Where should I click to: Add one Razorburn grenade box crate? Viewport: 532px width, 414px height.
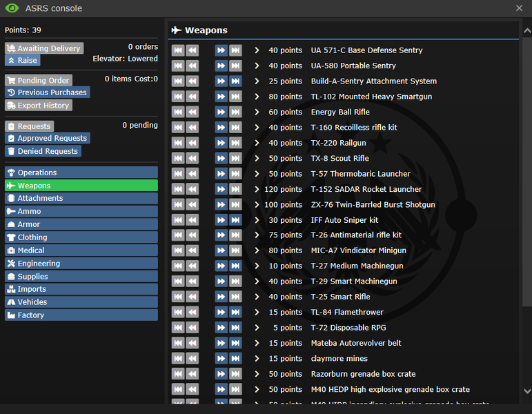click(x=221, y=374)
